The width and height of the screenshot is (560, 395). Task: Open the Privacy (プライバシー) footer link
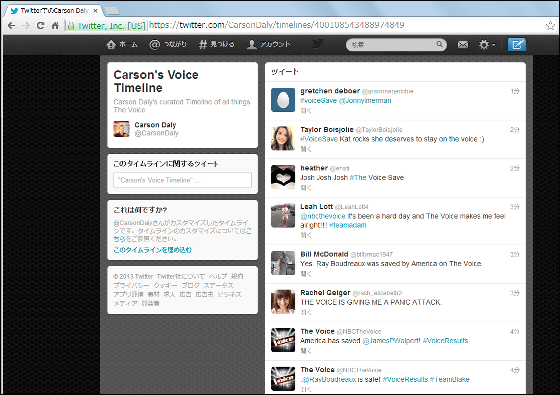131,285
